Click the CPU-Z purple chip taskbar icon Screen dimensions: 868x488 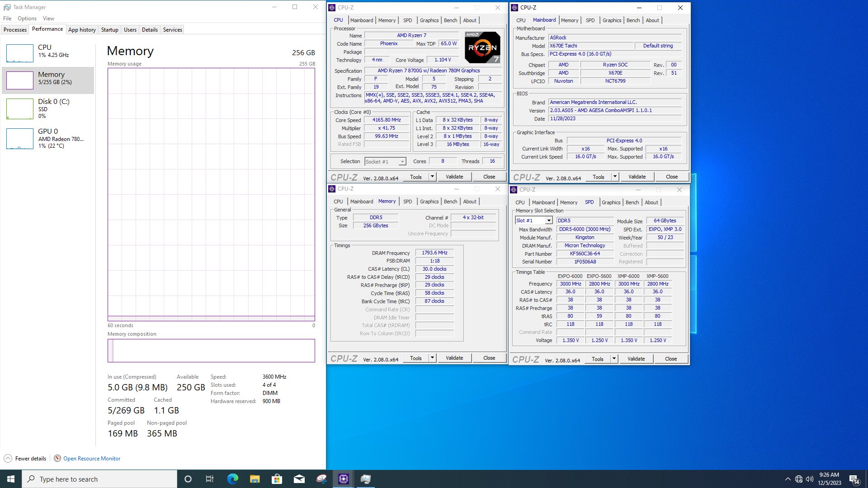pos(344,479)
